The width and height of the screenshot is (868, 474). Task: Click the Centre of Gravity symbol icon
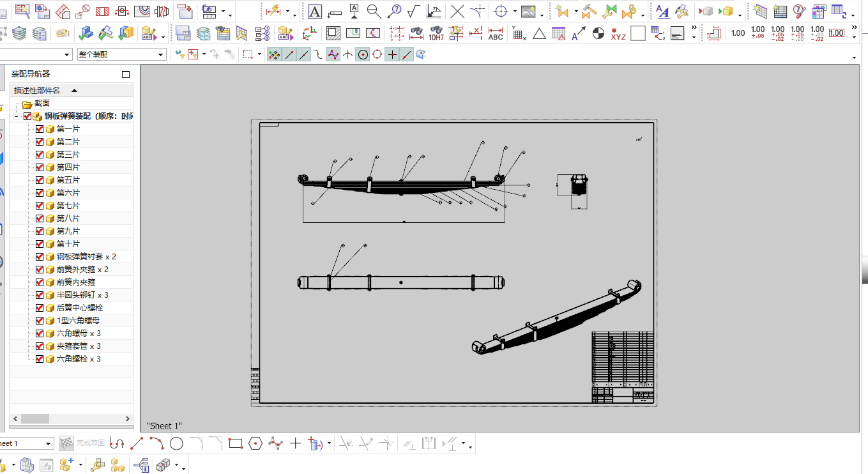[598, 33]
